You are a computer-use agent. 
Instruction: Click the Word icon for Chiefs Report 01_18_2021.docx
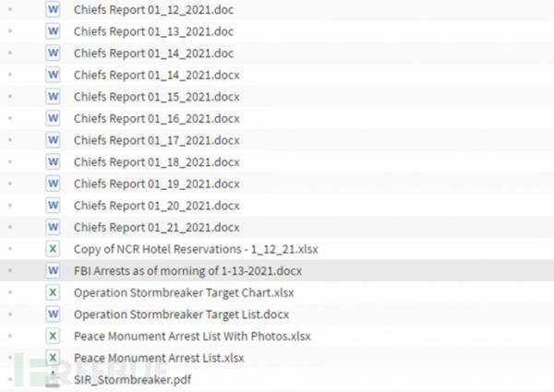(x=54, y=161)
